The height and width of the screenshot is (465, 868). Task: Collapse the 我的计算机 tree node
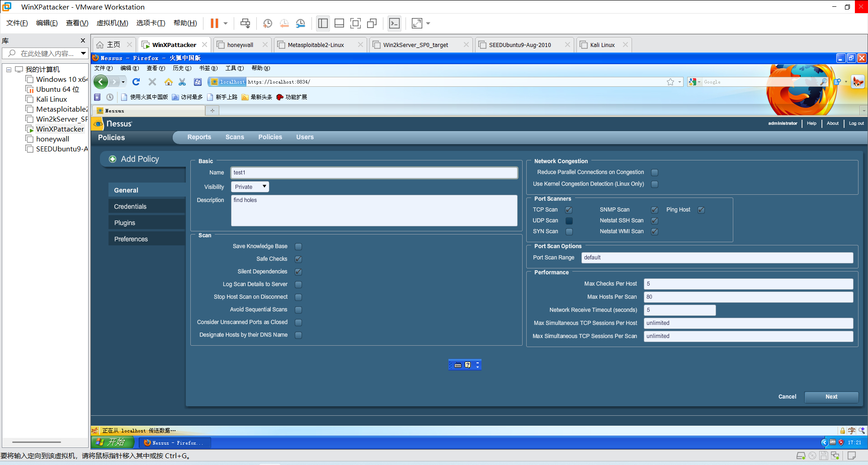pyautogui.click(x=9, y=70)
